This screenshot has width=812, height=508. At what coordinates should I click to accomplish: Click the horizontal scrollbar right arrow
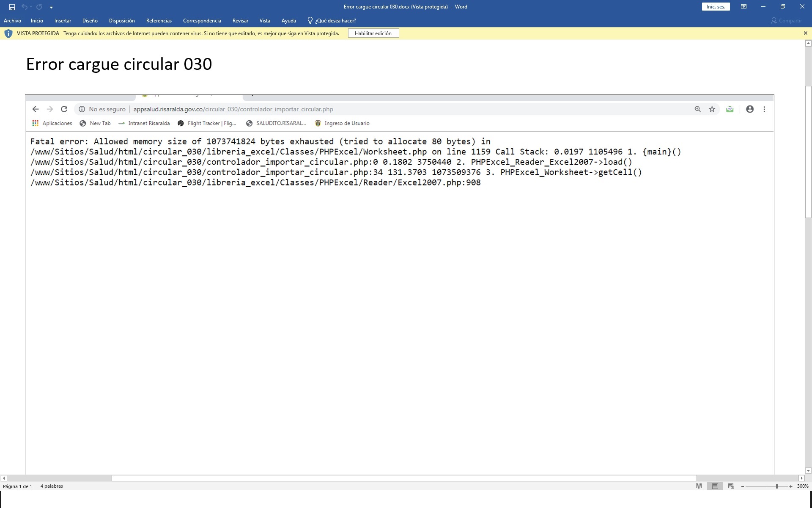[x=801, y=478]
